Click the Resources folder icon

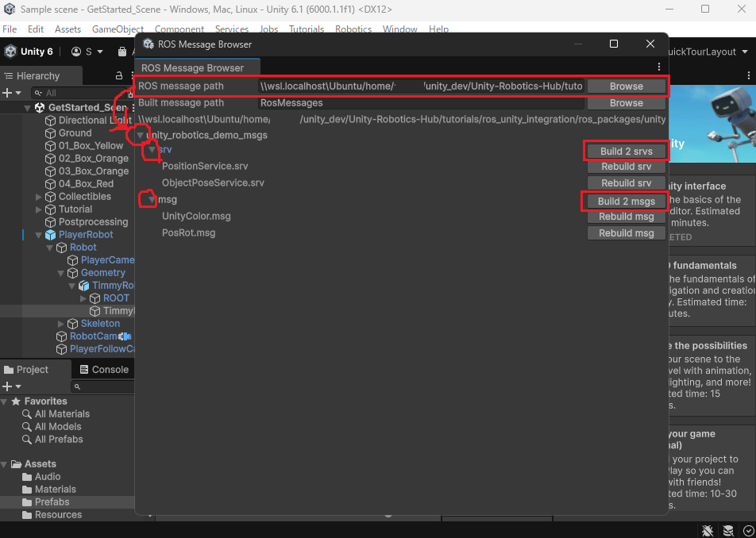click(27, 515)
